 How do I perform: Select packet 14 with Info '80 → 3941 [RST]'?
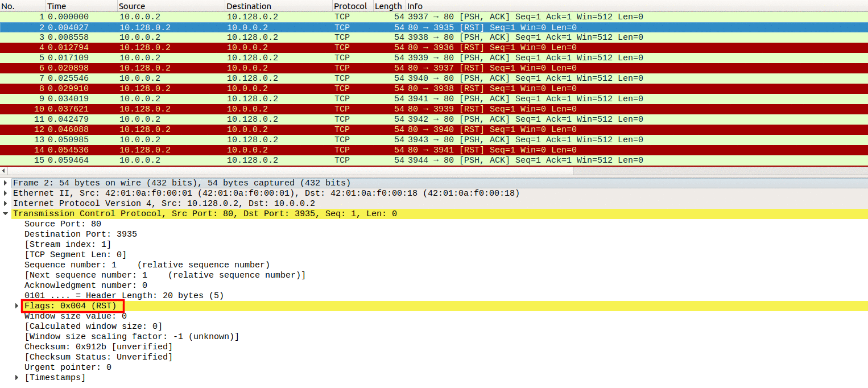coord(434,150)
